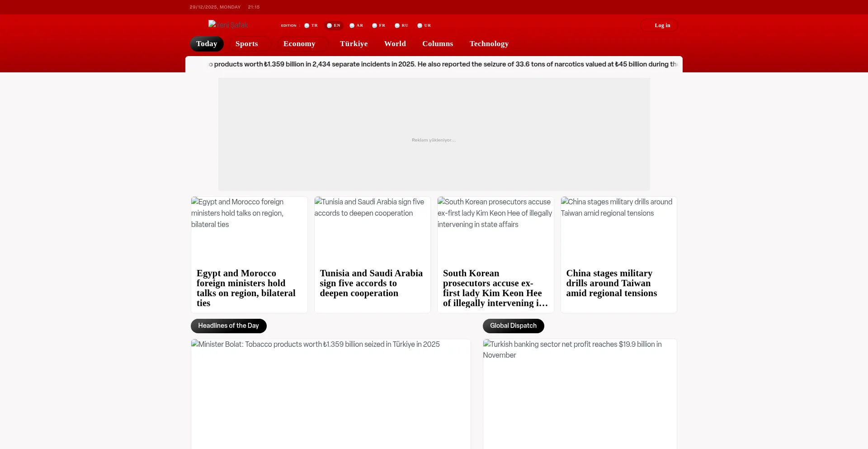Select the Arabic (AR) edition
Screen dimensions: 868x449
pyautogui.click(x=356, y=26)
